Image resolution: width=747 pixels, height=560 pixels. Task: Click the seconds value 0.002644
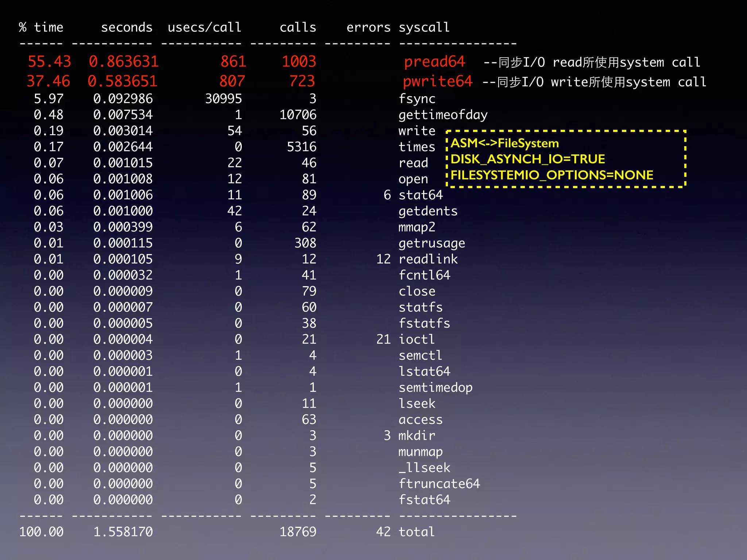[x=123, y=147]
